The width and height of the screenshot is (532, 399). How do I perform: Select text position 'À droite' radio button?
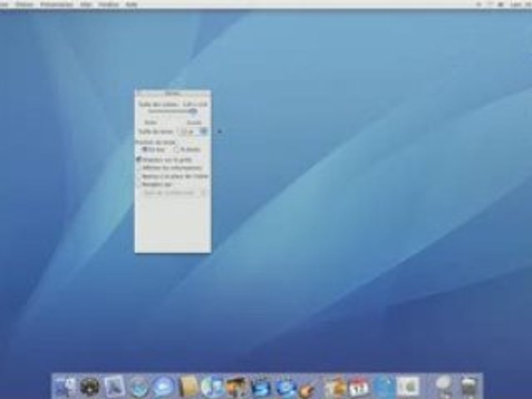click(x=176, y=150)
